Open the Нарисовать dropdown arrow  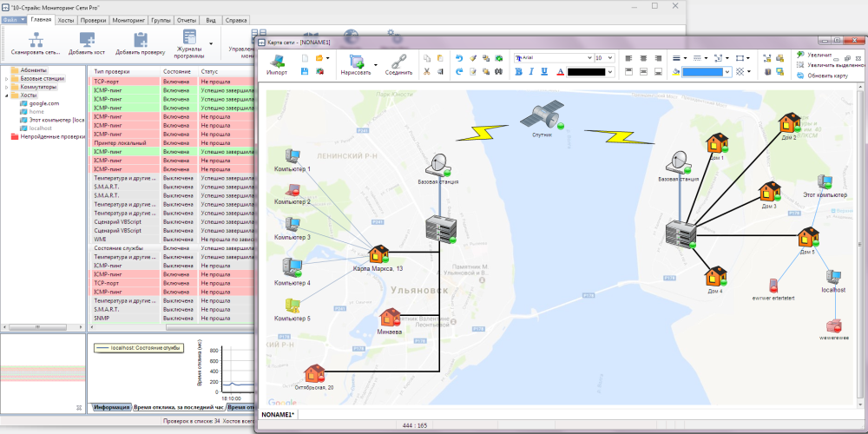tap(375, 64)
